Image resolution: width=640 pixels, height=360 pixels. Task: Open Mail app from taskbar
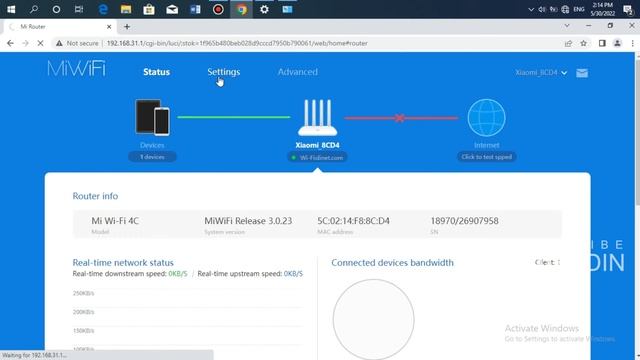pyautogui.click(x=172, y=9)
